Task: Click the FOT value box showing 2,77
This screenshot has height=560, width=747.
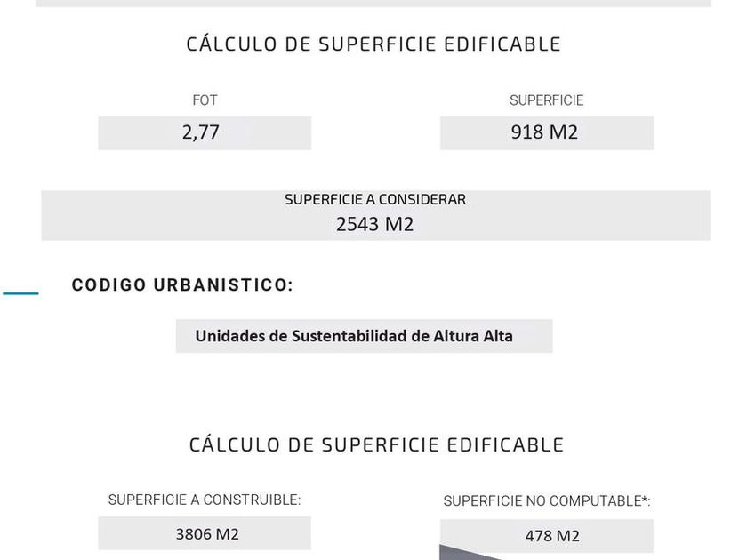Action: [205, 133]
